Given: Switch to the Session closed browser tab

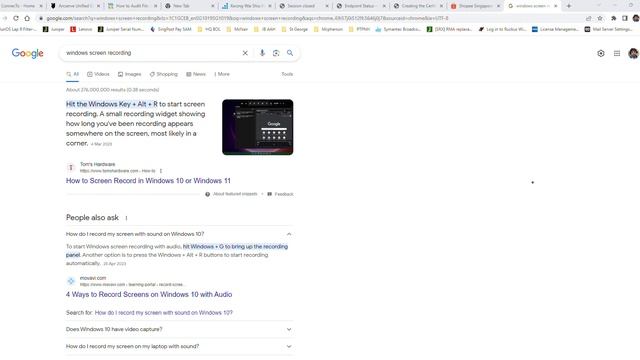Looking at the screenshot, I should (303, 6).
